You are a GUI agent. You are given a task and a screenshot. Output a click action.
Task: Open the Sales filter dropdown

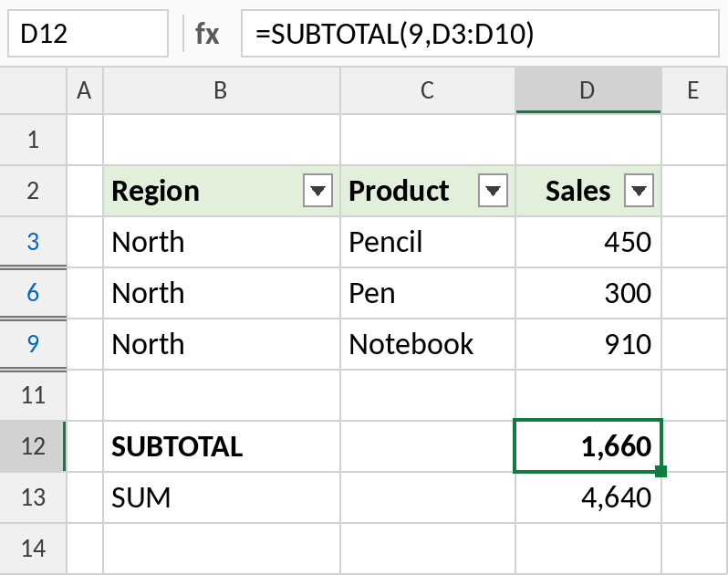click(x=639, y=191)
